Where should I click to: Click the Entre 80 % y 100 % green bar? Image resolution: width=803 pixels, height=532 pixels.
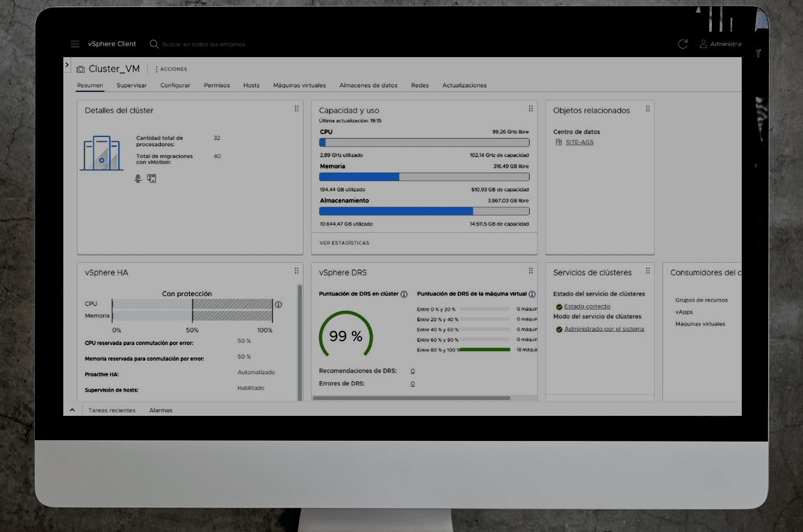485,350
